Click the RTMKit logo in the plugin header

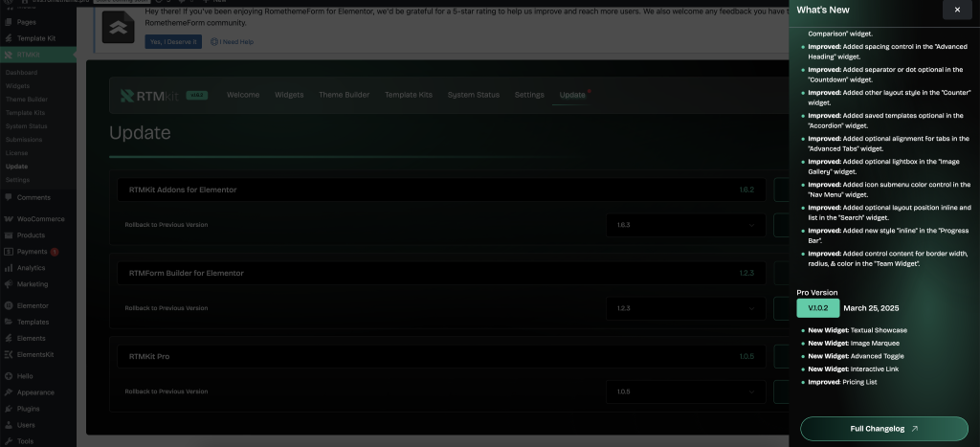coord(150,95)
